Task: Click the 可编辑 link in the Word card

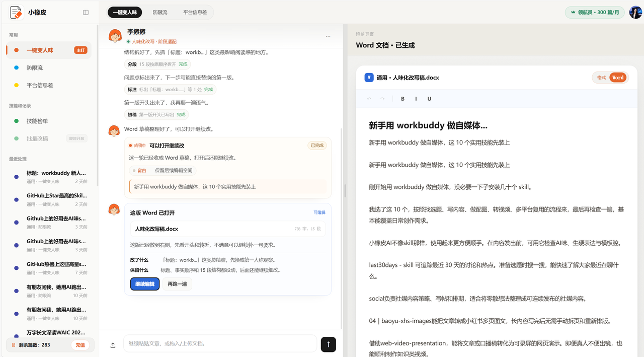Action: tap(319, 212)
